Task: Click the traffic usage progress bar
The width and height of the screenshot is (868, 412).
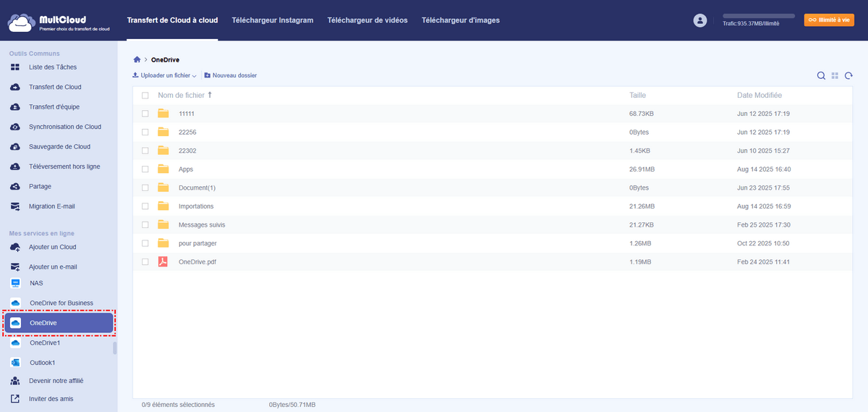Action: pyautogui.click(x=758, y=15)
